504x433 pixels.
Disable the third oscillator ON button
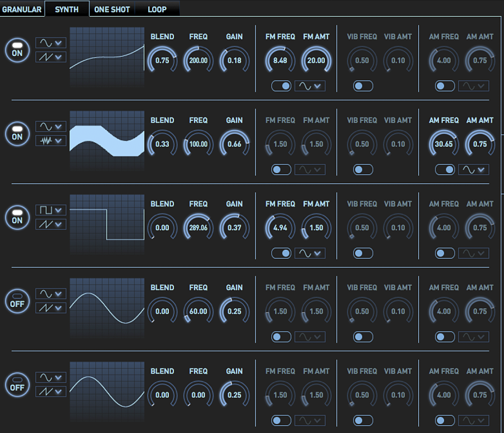point(17,217)
